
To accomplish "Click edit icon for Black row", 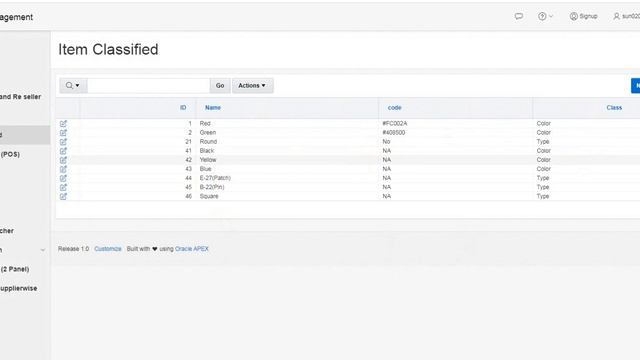I will pos(63,151).
